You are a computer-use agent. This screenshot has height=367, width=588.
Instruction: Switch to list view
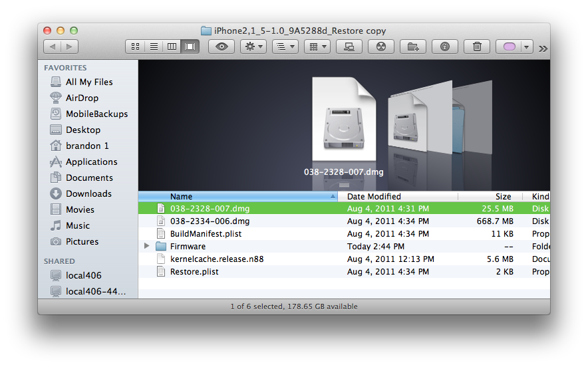pos(154,47)
